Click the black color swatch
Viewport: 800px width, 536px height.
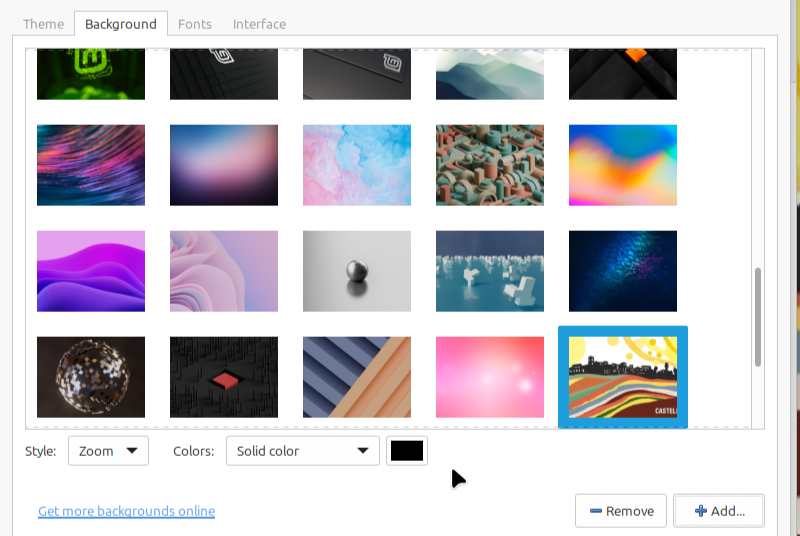[407, 451]
